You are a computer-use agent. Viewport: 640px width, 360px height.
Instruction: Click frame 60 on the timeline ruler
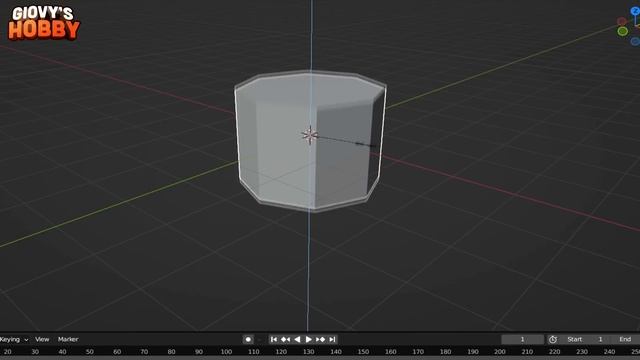click(117, 351)
